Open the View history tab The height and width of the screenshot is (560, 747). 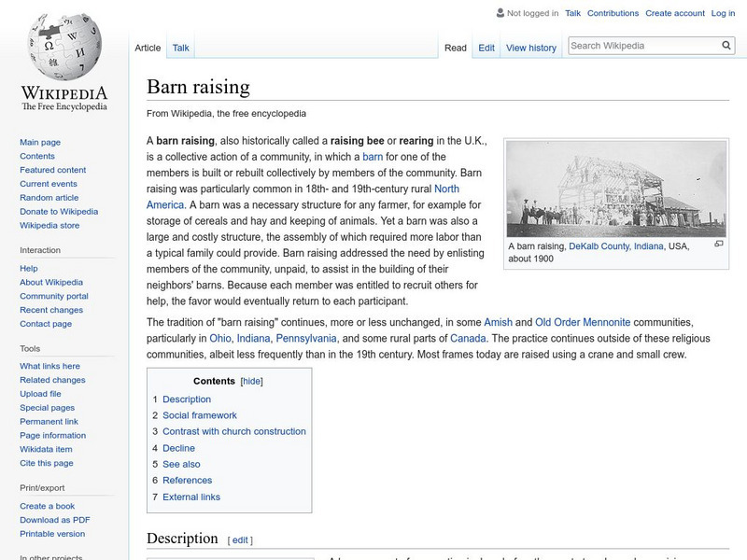click(x=530, y=48)
